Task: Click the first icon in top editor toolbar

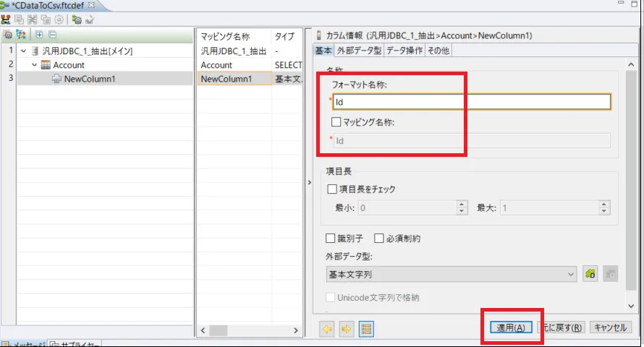Action: pyautogui.click(x=7, y=20)
